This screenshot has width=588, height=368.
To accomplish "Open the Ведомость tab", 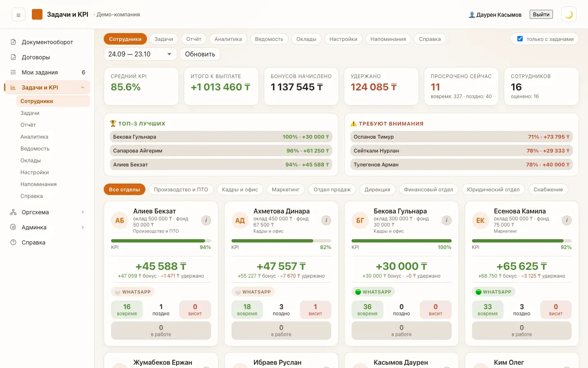I will [269, 39].
